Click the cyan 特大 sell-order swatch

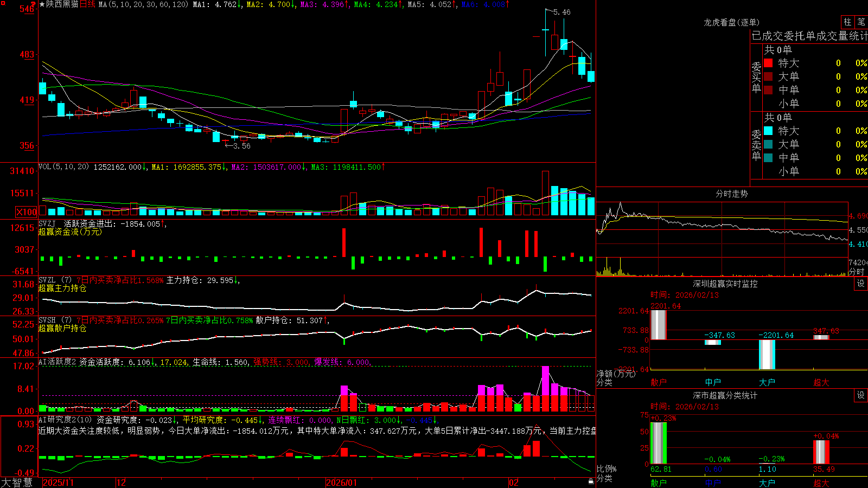coord(768,131)
